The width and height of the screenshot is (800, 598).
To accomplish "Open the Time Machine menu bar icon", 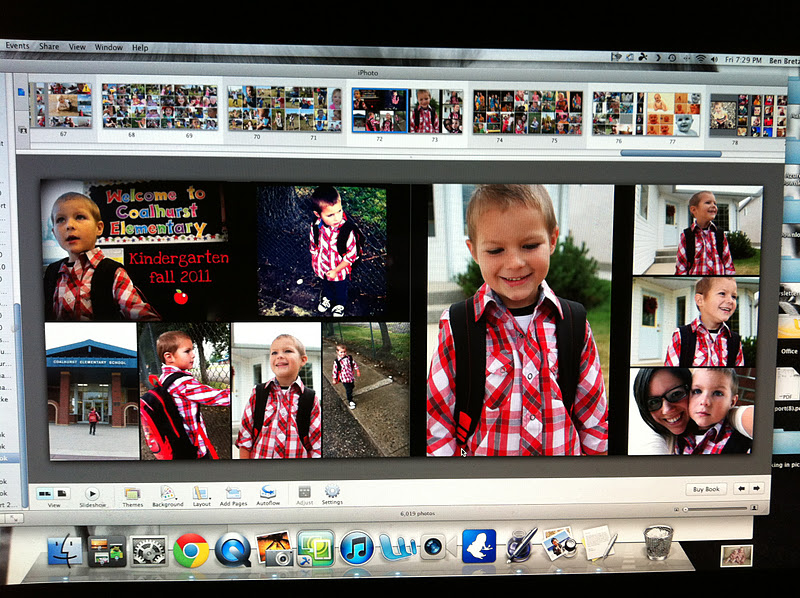I will [x=671, y=58].
